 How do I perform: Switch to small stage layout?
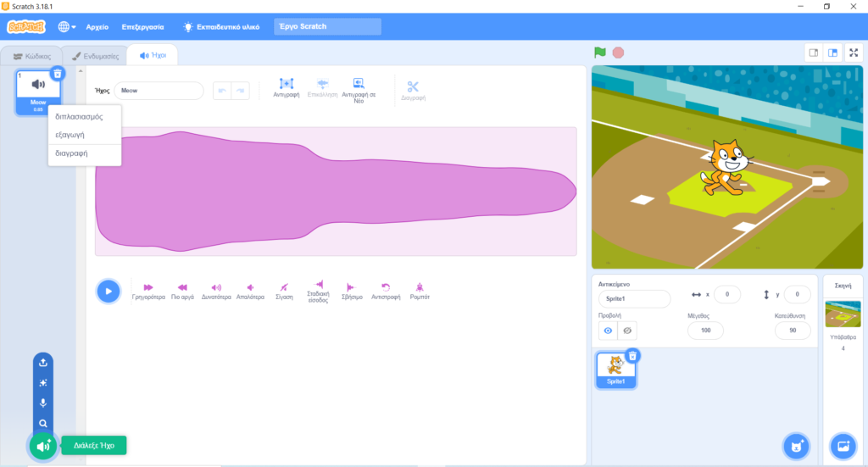coord(814,53)
